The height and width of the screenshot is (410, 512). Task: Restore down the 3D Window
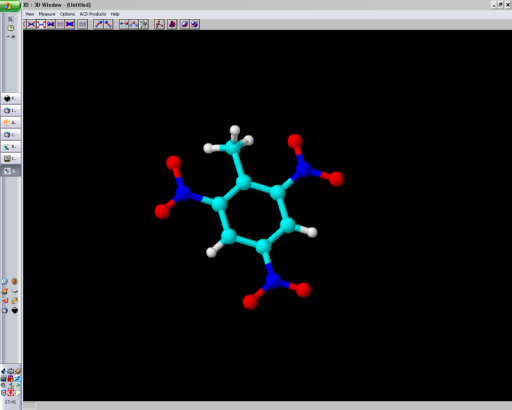pyautogui.click(x=500, y=5)
